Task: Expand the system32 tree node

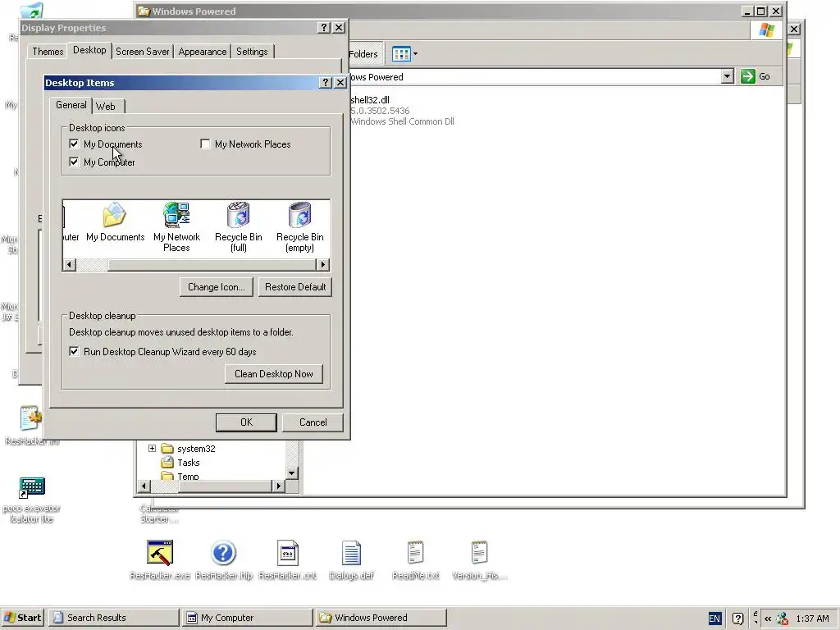Action: click(152, 449)
